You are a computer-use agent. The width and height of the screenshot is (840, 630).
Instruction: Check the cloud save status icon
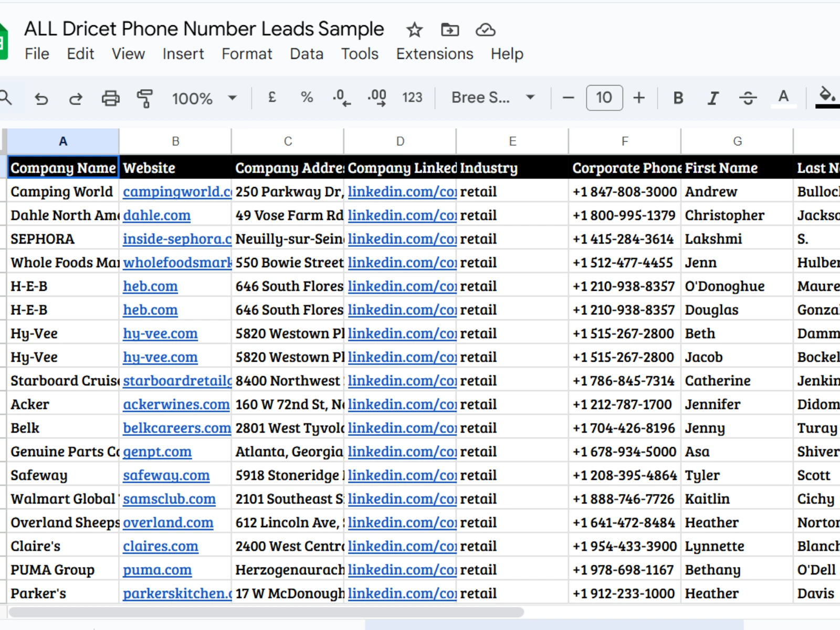click(485, 30)
